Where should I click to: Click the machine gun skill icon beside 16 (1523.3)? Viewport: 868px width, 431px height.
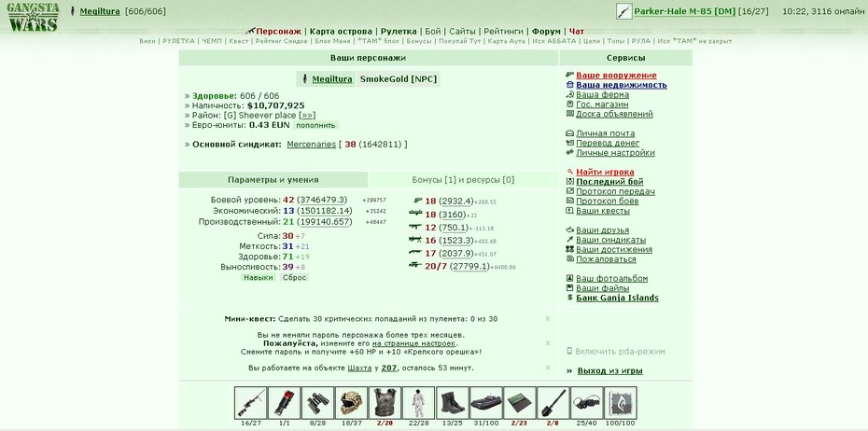pyautogui.click(x=415, y=239)
